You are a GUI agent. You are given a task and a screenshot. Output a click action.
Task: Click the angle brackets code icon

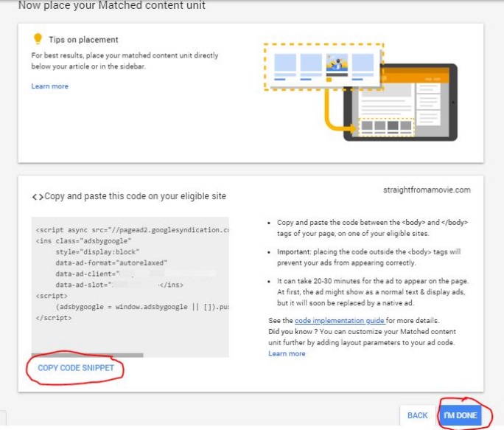click(38, 197)
